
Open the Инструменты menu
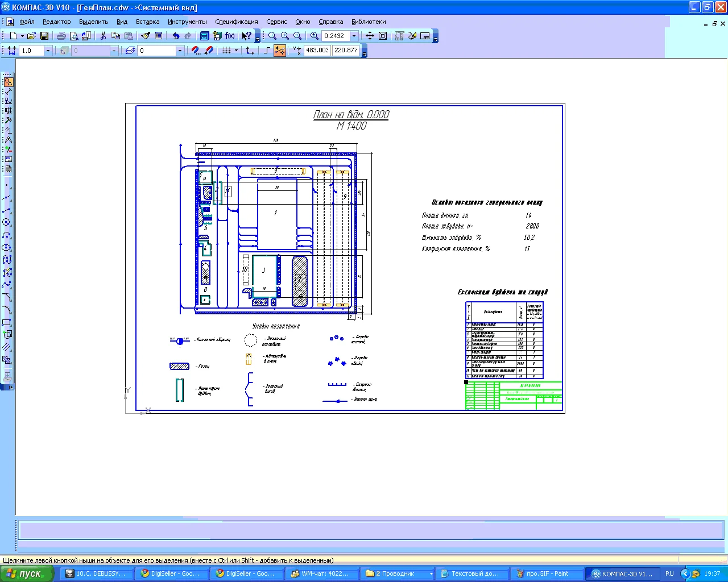pyautogui.click(x=187, y=22)
